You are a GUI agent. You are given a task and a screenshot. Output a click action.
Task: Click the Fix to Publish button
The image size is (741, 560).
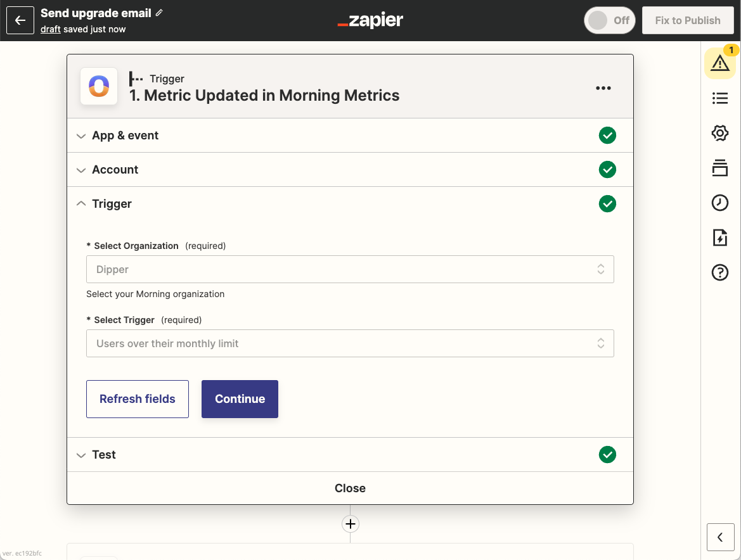point(688,20)
